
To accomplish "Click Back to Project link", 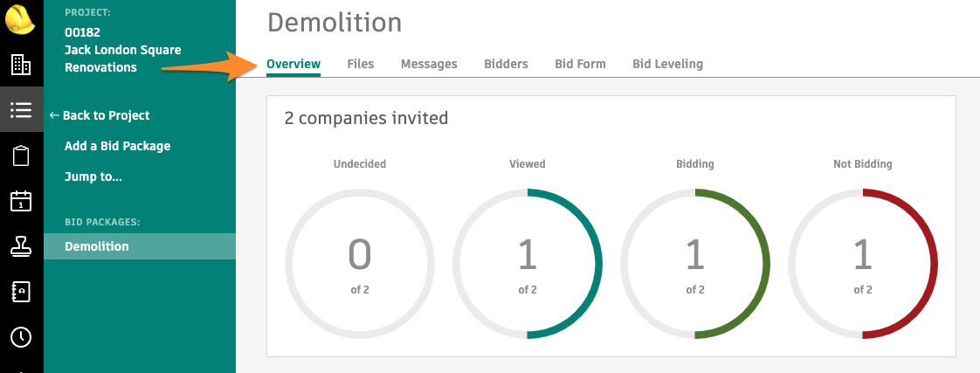I will coord(100,115).
